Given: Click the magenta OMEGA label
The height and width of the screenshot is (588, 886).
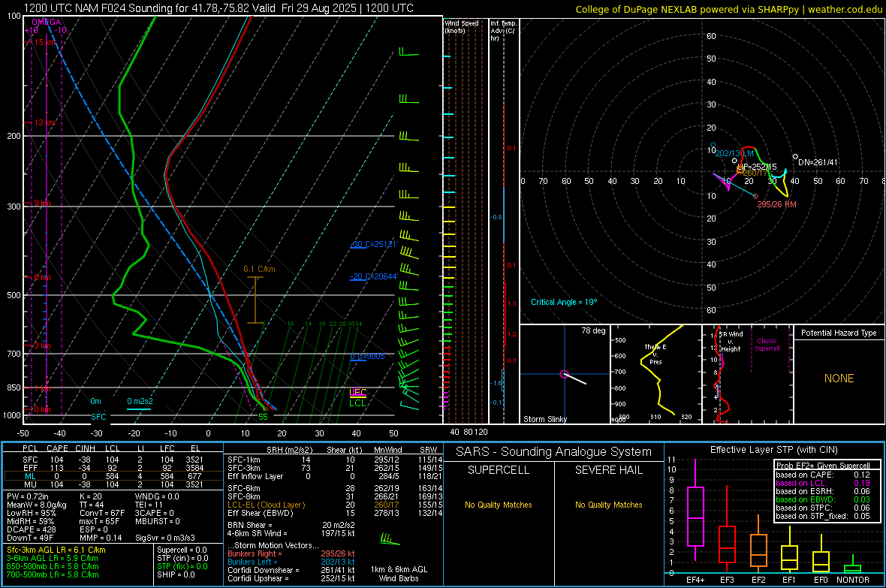Looking at the screenshot, I should click(46, 22).
